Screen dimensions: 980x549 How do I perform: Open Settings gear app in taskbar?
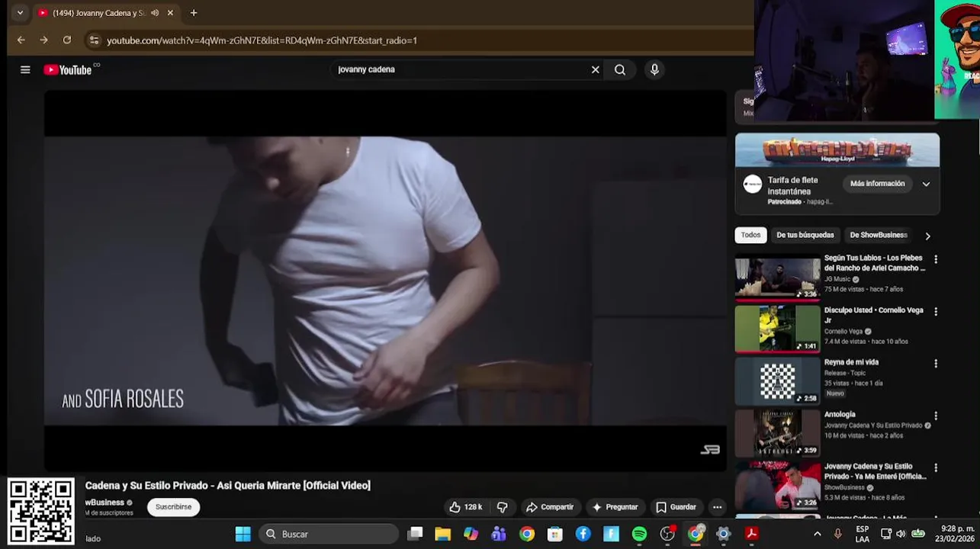(x=723, y=534)
